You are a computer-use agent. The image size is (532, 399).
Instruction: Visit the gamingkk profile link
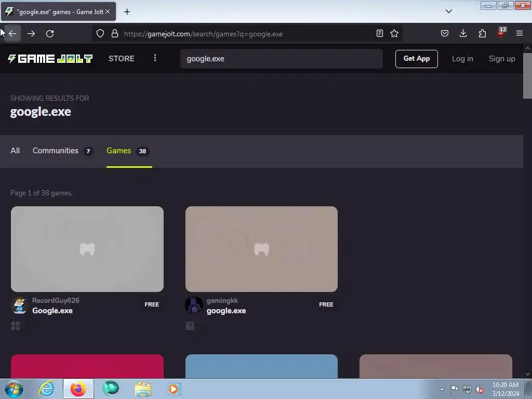(x=222, y=300)
